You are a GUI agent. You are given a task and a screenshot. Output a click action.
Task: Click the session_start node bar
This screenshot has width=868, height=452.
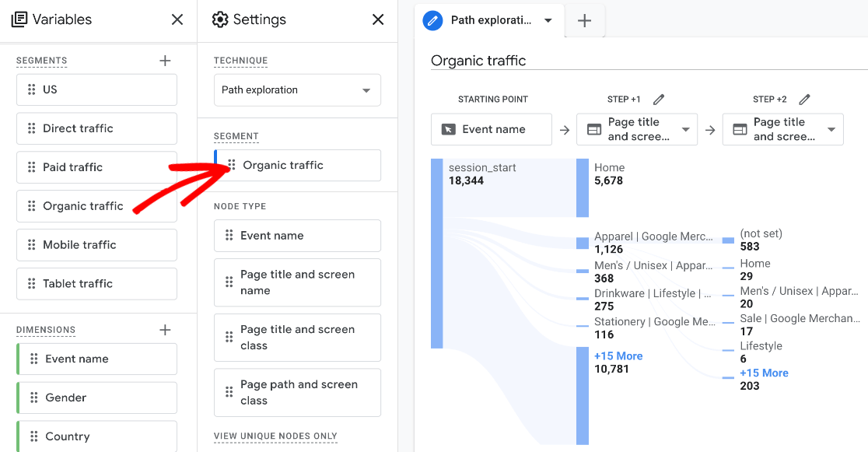[436, 253]
